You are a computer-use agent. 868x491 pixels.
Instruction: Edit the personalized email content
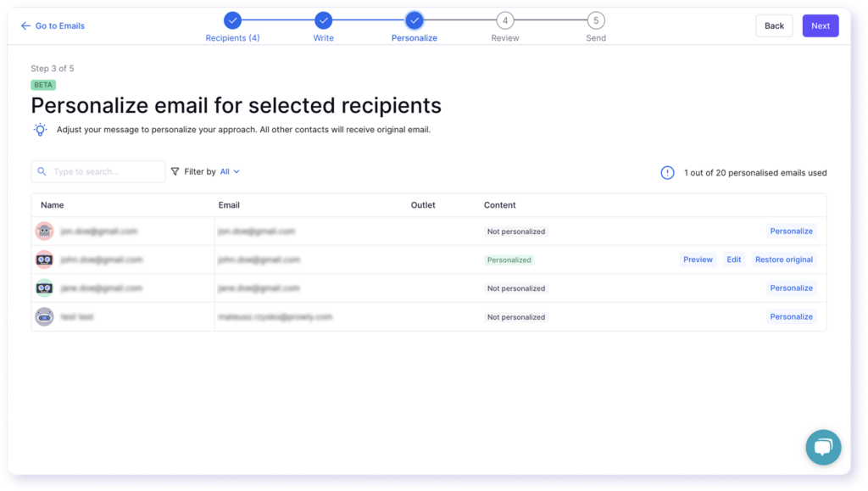click(733, 259)
